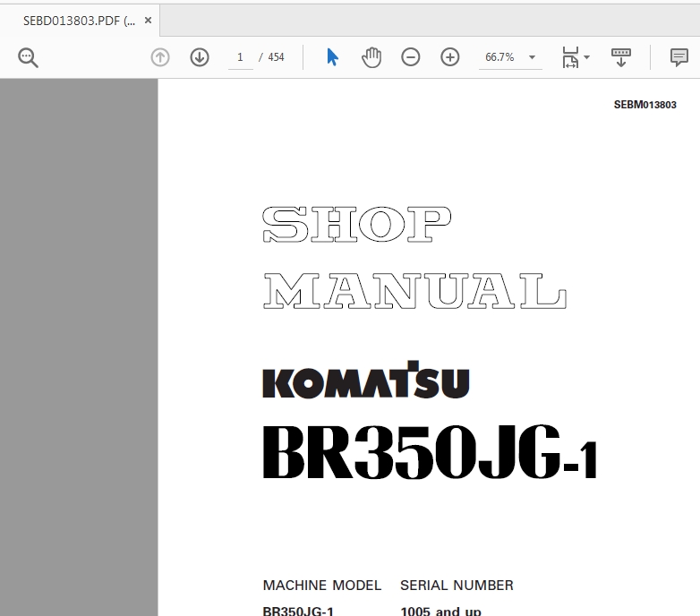
Task: Click the scrolling mode keyboard-arrow icon
Action: click(621, 57)
